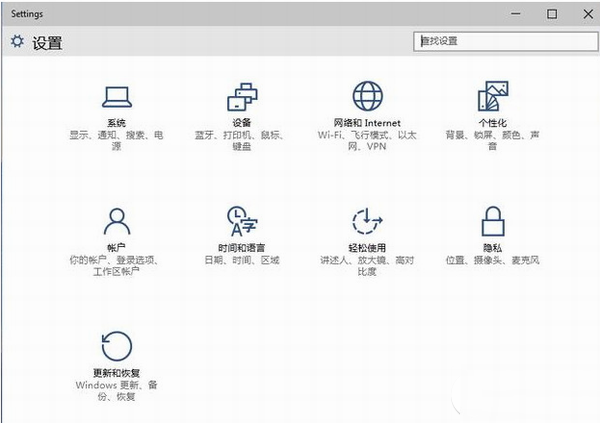Click the 轻松使用 label
The image size is (600, 423).
pos(367,248)
